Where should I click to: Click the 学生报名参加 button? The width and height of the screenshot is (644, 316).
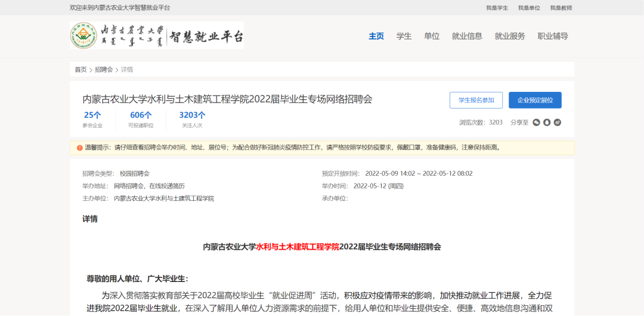click(x=476, y=100)
